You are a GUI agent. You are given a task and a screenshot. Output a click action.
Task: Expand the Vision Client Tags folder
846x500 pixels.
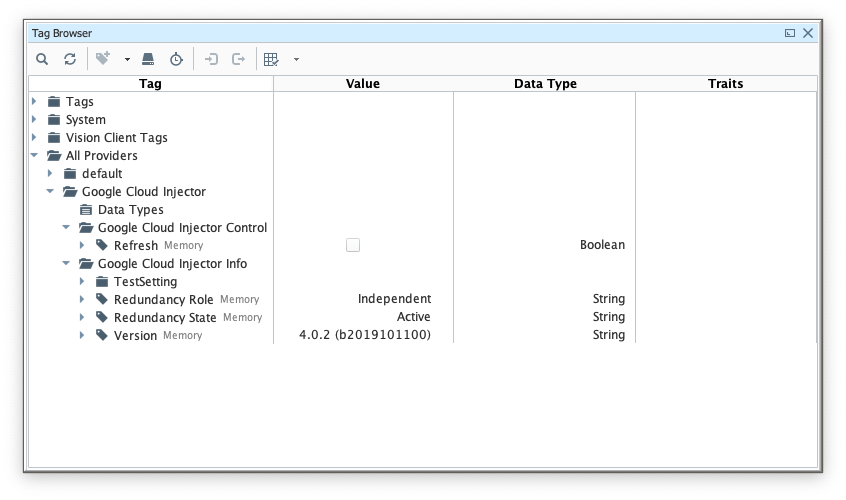click(x=35, y=137)
